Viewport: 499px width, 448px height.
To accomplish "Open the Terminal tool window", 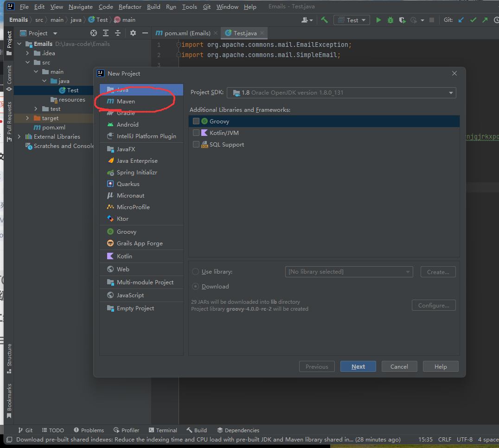I will click(163, 430).
